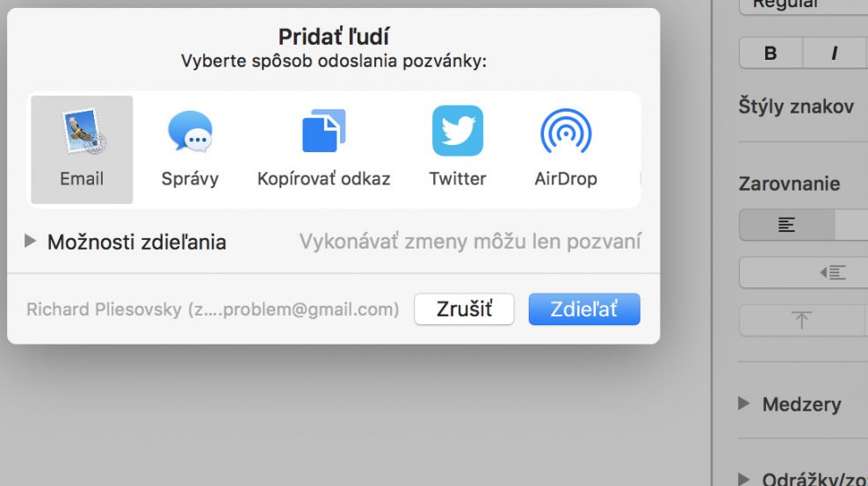This screenshot has width=868, height=486.
Task: Select the Kopírovať odkaz copy icon
Action: (324, 131)
